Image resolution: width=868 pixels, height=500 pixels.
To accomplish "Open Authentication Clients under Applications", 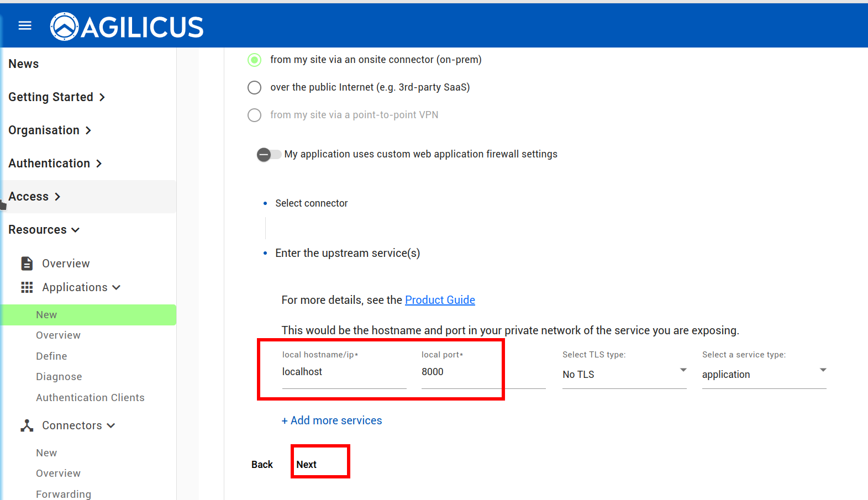I will point(90,398).
